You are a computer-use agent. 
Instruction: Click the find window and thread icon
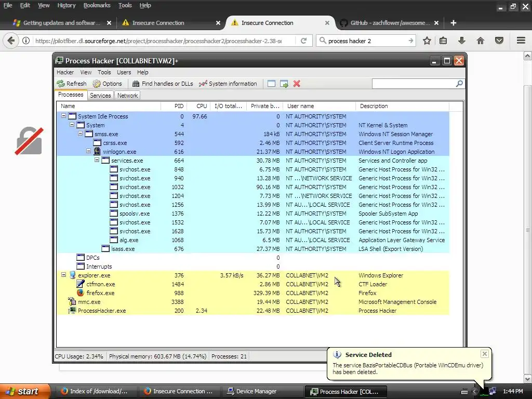click(x=284, y=84)
